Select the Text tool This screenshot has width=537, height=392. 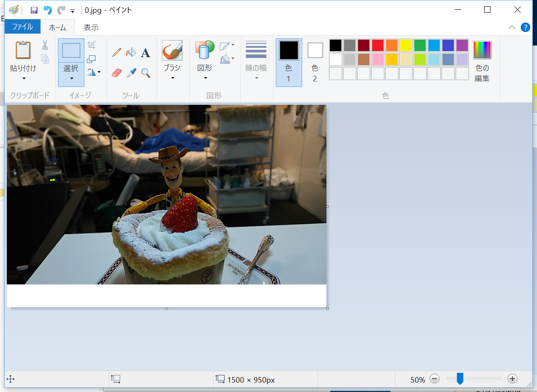click(146, 53)
